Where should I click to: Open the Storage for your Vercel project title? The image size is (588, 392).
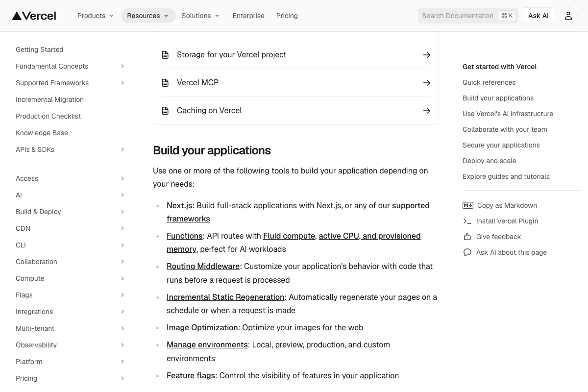[x=231, y=55]
